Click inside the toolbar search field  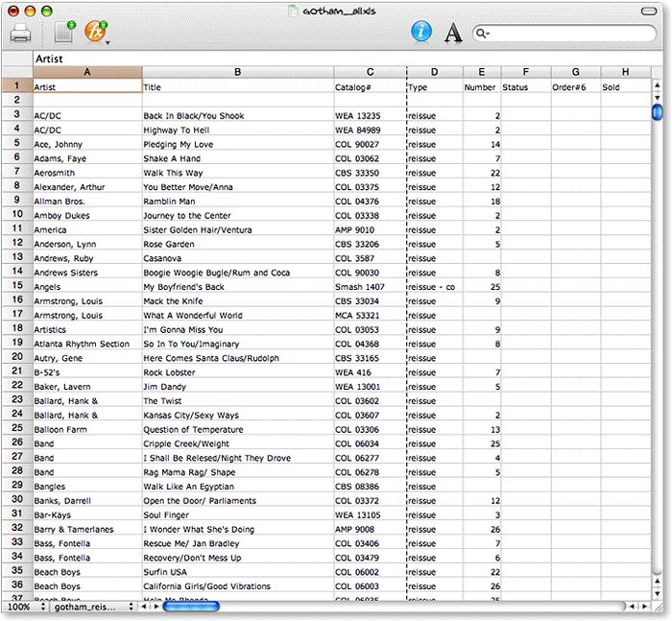pyautogui.click(x=564, y=33)
